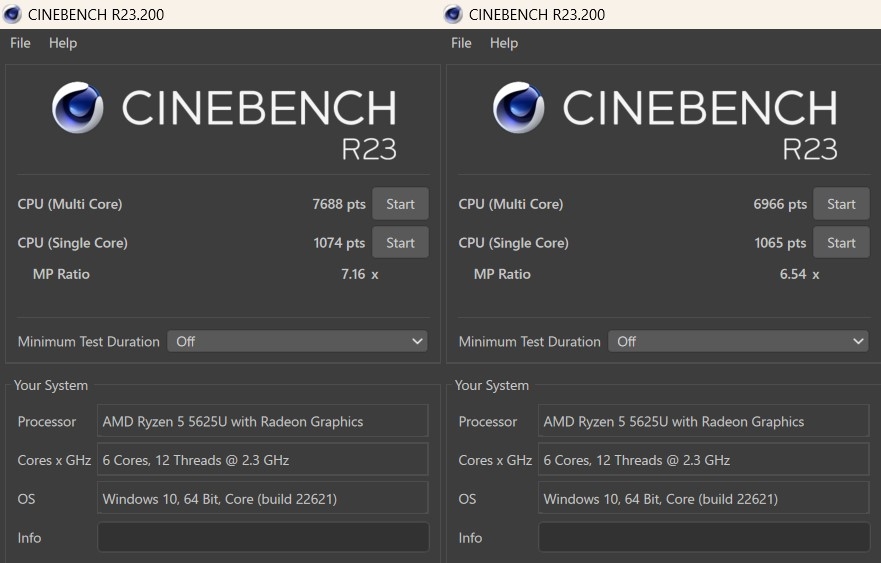Click the Processor field in right window

tap(704, 421)
